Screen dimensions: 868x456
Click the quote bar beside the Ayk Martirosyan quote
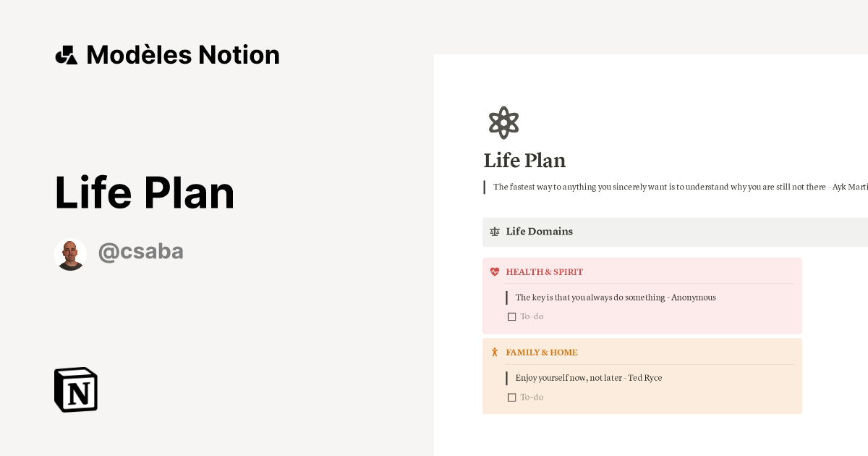tap(485, 187)
